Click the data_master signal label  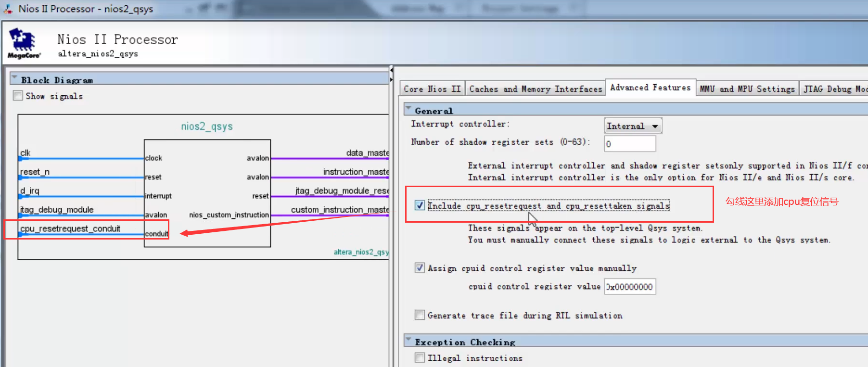(x=367, y=153)
